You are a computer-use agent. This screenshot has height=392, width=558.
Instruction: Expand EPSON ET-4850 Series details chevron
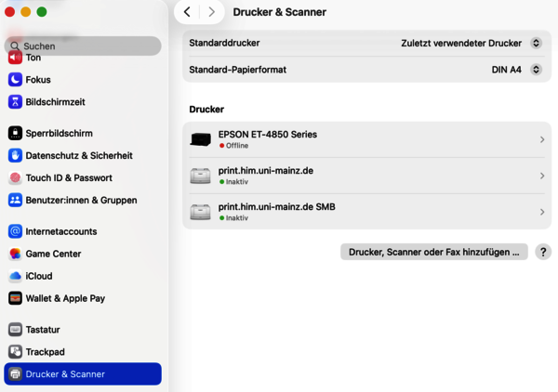point(542,139)
